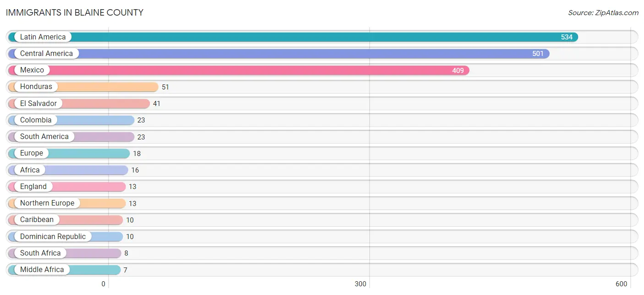Select the Colombia label

pos(36,120)
